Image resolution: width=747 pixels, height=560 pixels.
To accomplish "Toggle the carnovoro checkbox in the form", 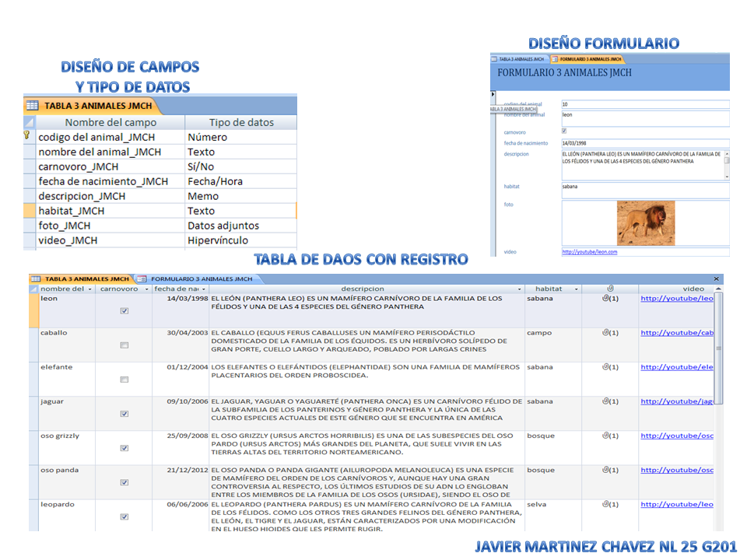I will coord(564,131).
